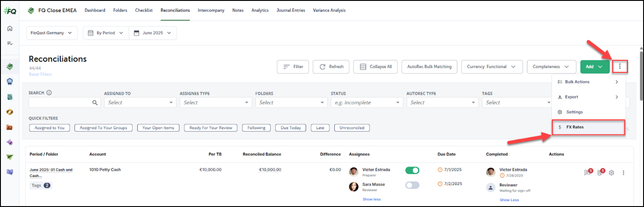
Task: Expand the Currency: Functional dropdown
Action: (x=492, y=67)
